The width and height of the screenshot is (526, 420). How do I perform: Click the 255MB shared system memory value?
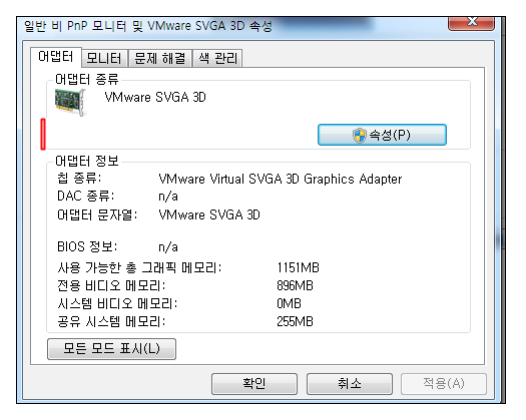[x=295, y=321]
